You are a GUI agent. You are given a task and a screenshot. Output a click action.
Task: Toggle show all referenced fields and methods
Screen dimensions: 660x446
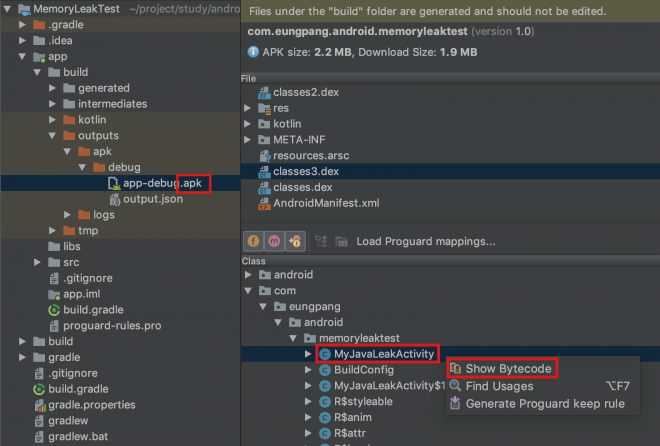coord(294,241)
